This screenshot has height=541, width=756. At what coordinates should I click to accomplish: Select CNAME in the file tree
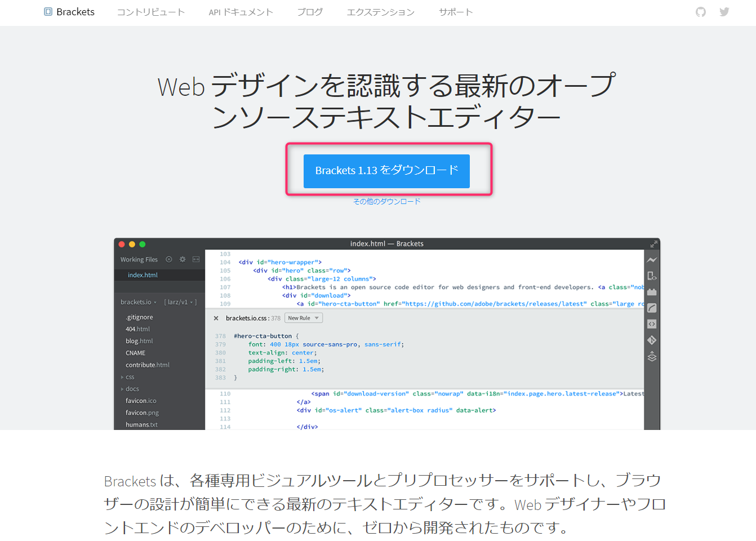135,353
